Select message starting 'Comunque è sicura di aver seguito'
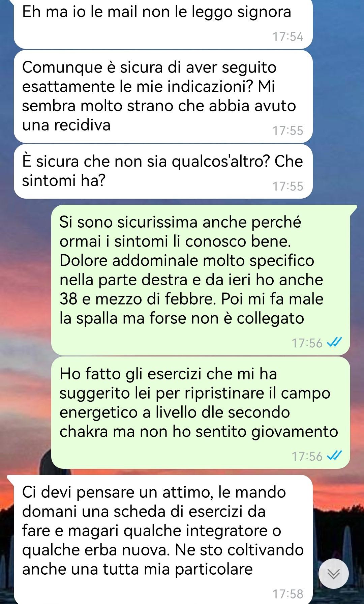 [x=163, y=96]
